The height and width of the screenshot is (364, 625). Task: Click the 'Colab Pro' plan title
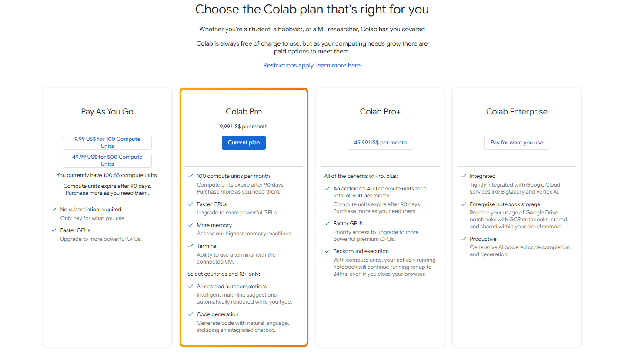(244, 112)
